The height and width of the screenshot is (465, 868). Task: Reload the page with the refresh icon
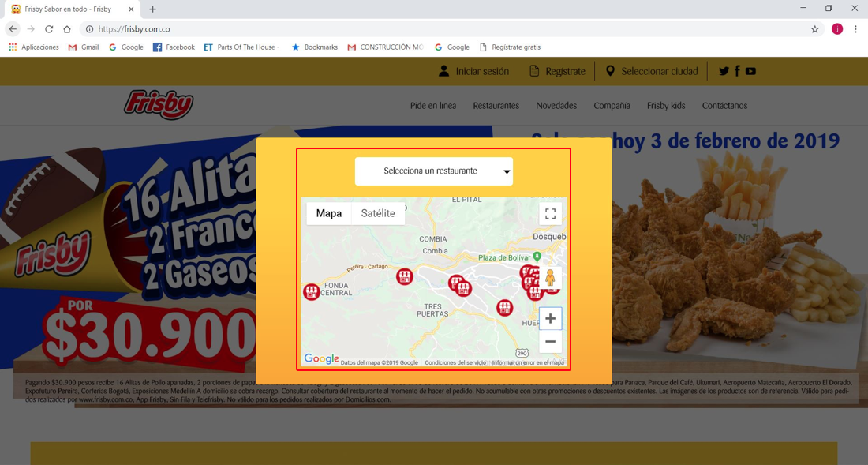49,28
